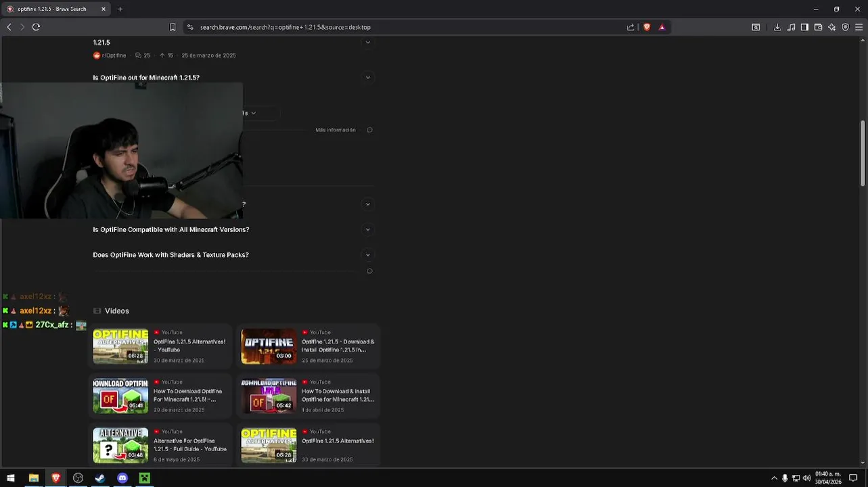Open Brave Rewards triangle icon
This screenshot has width=868, height=487.
[x=662, y=27]
